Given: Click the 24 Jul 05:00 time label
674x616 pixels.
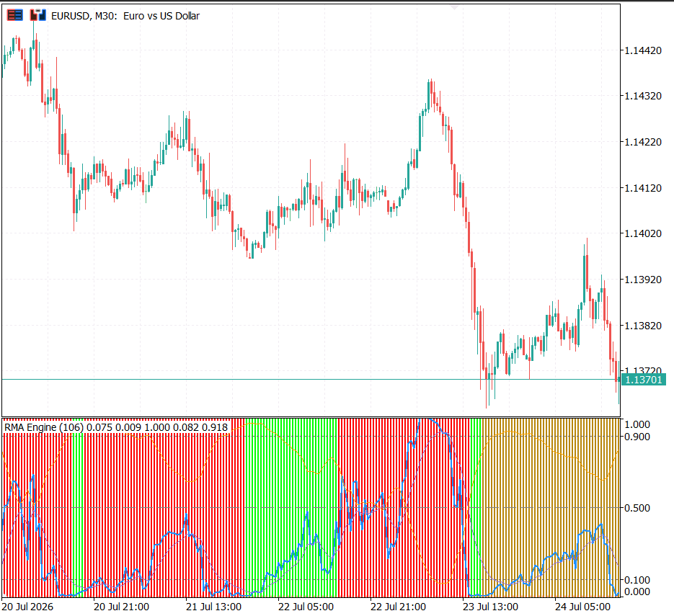Looking at the screenshot, I should (583, 607).
